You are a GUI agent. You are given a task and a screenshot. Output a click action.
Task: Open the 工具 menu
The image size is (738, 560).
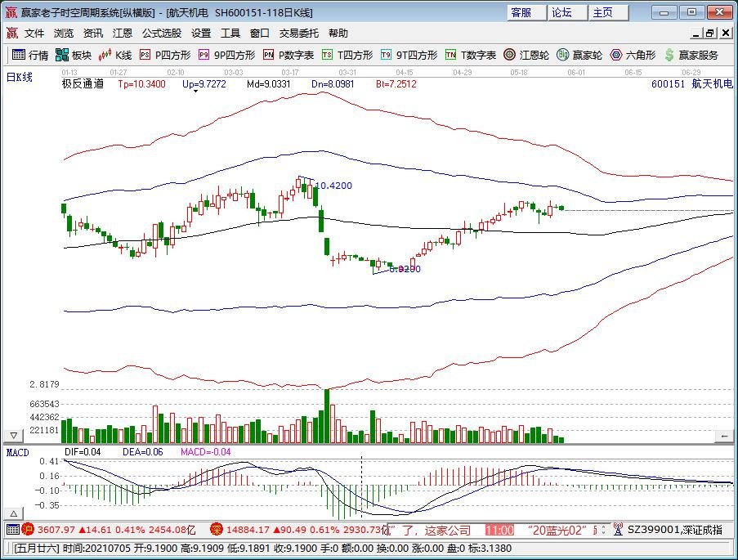(x=230, y=33)
